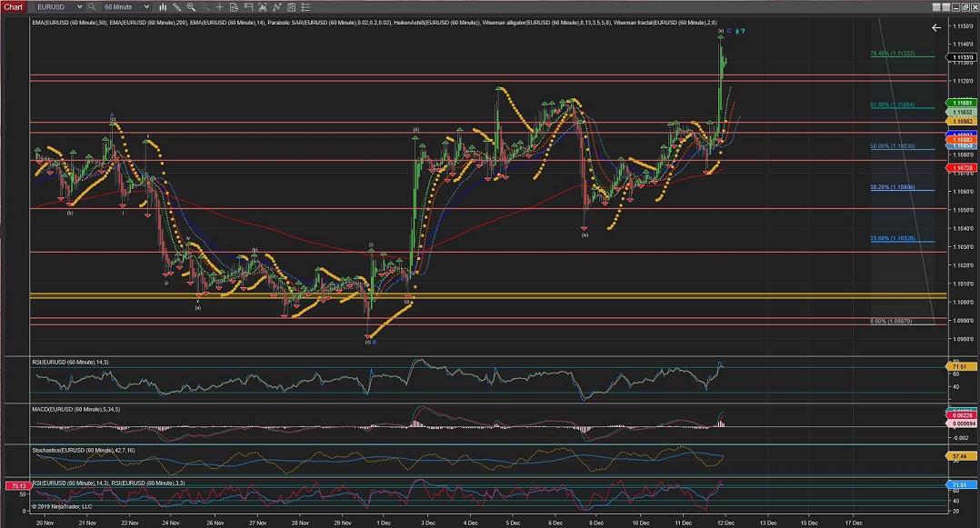Click the yellow 57.44 Stochastics marker
980x528 pixels.
coord(961,457)
